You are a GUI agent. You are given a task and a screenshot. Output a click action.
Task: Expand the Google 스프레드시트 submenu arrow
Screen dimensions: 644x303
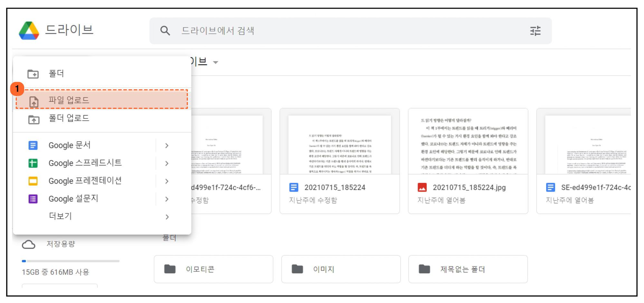point(166,164)
